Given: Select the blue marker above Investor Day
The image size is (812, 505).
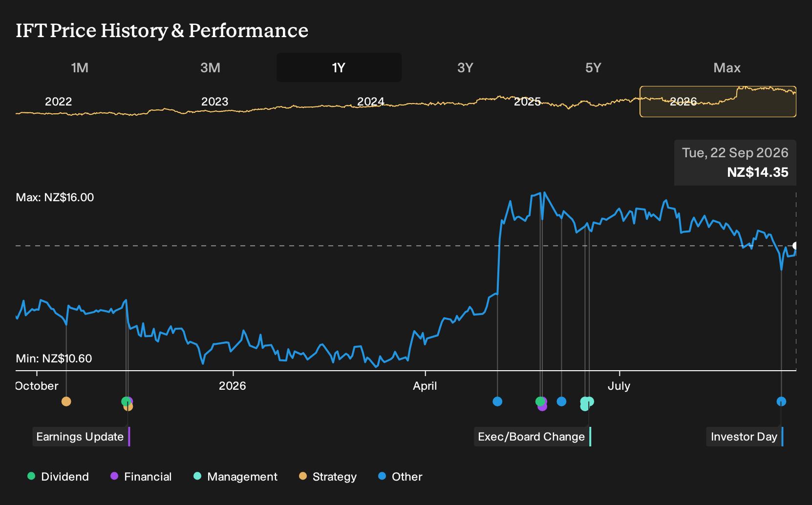Looking at the screenshot, I should (x=781, y=401).
